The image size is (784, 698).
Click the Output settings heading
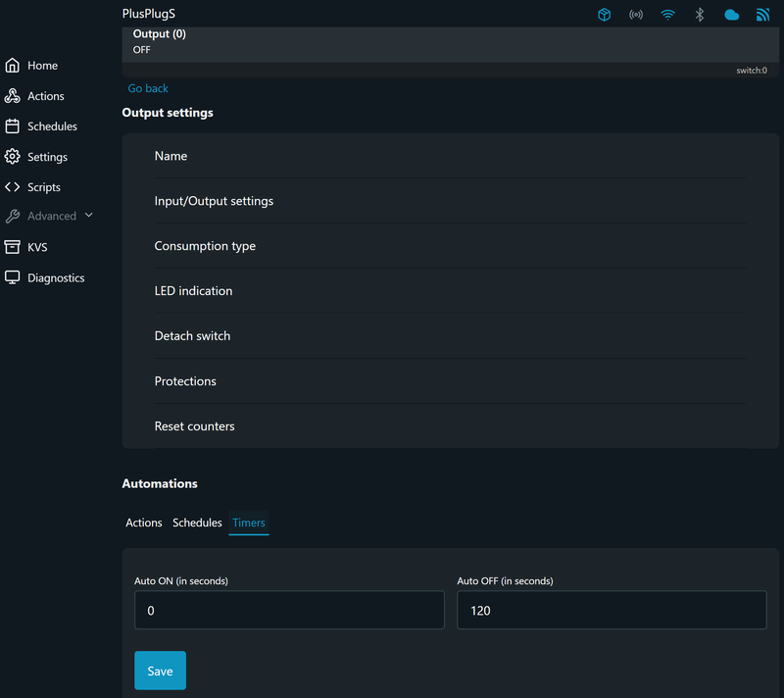pyautogui.click(x=168, y=113)
